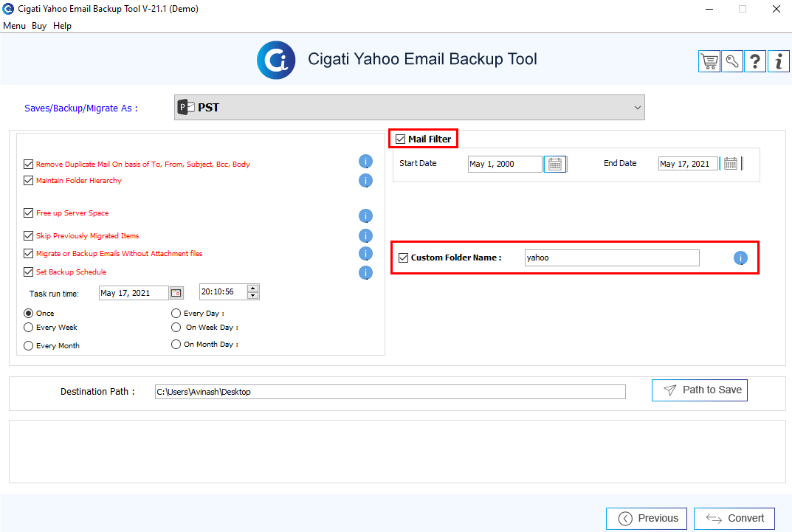792x532 pixels.
Task: Show info for Free up Server Space
Action: point(365,216)
